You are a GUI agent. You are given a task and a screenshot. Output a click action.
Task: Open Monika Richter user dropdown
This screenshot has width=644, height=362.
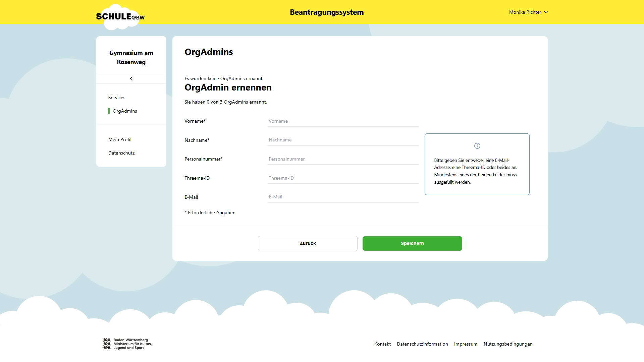point(525,12)
